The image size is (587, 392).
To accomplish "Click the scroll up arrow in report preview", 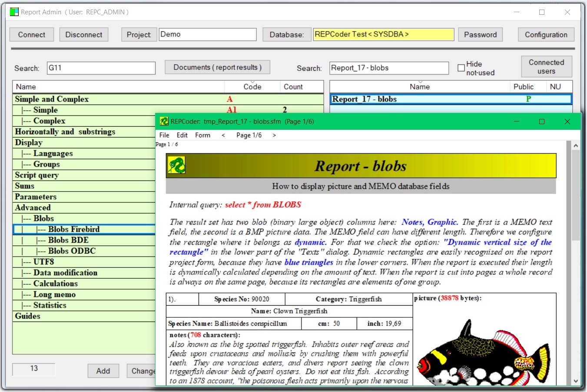I will coord(576,145).
